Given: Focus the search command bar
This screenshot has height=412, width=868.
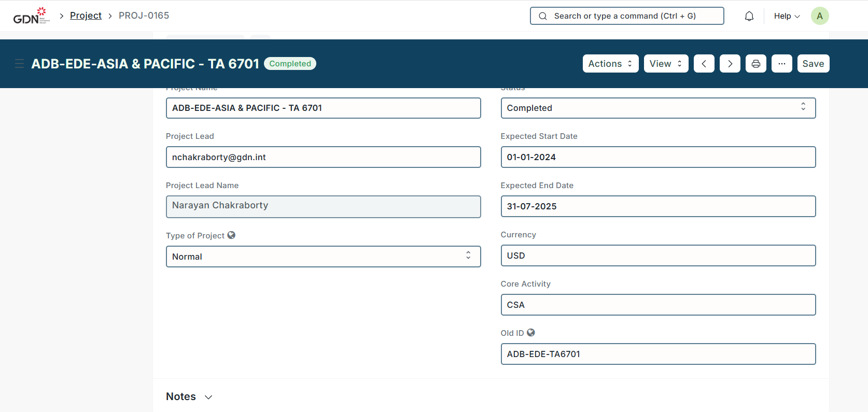Looking at the screenshot, I should pyautogui.click(x=626, y=16).
